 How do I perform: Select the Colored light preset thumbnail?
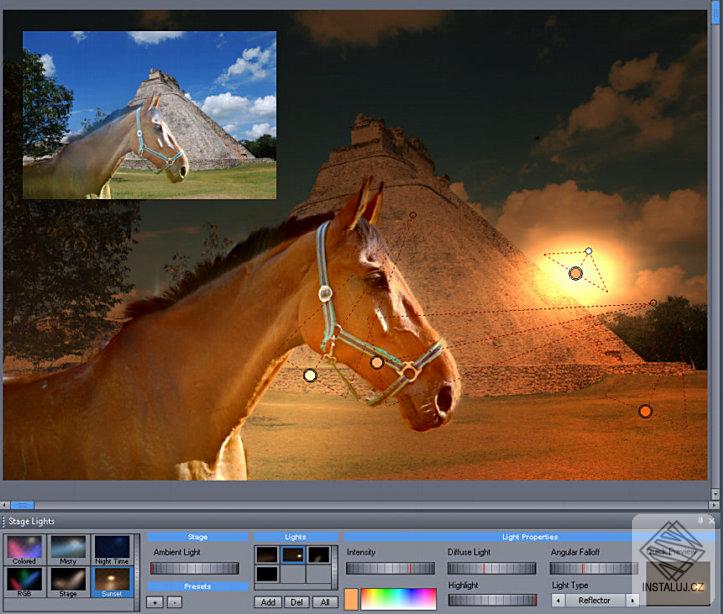(x=25, y=548)
